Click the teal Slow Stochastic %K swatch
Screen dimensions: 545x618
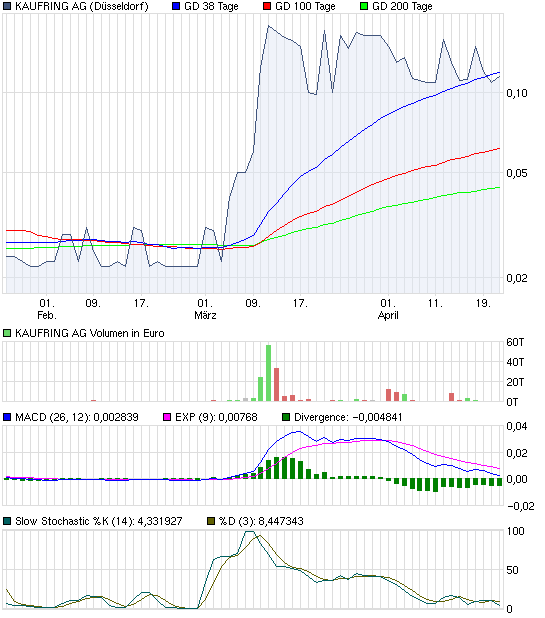click(x=7, y=521)
